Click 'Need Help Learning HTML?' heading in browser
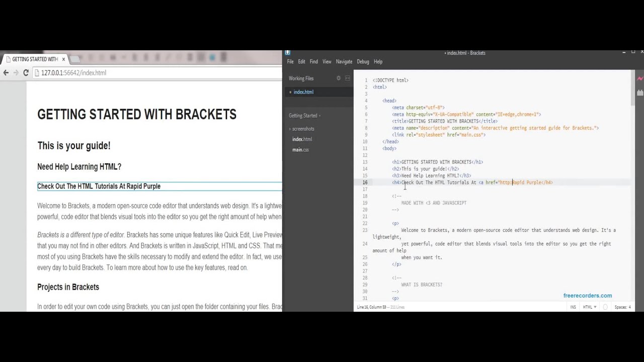Screen dimensions: 644x362 79,167
